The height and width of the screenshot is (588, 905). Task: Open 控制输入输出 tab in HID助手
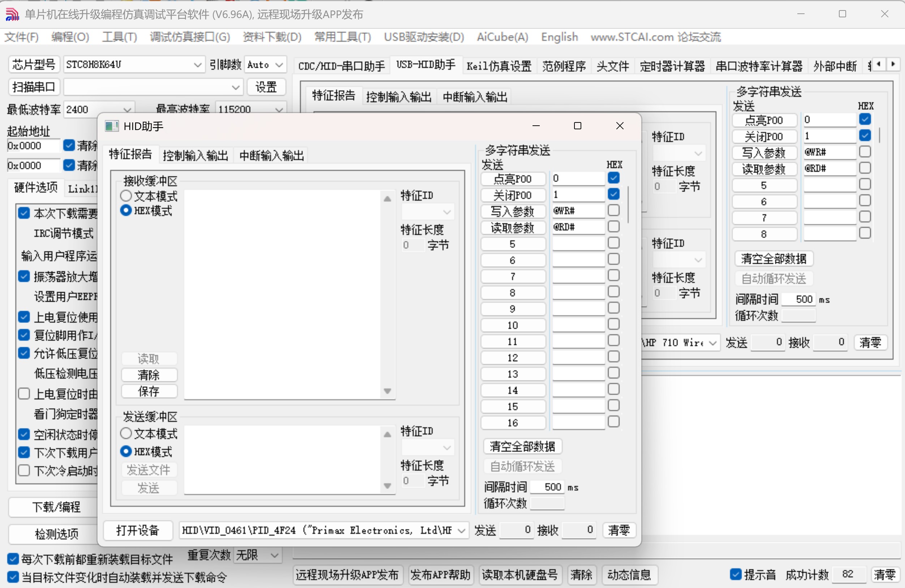pos(195,155)
